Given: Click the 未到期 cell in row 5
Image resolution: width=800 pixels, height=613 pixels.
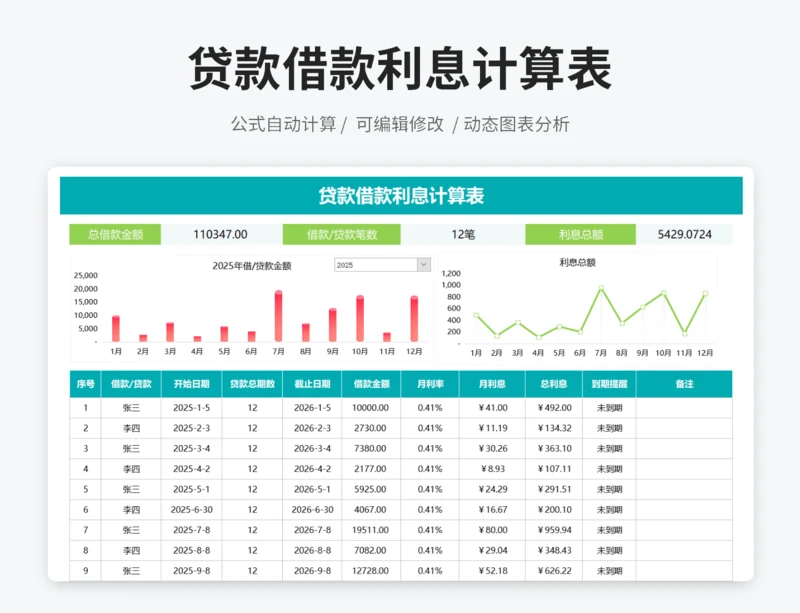Looking at the screenshot, I should 609,489.
